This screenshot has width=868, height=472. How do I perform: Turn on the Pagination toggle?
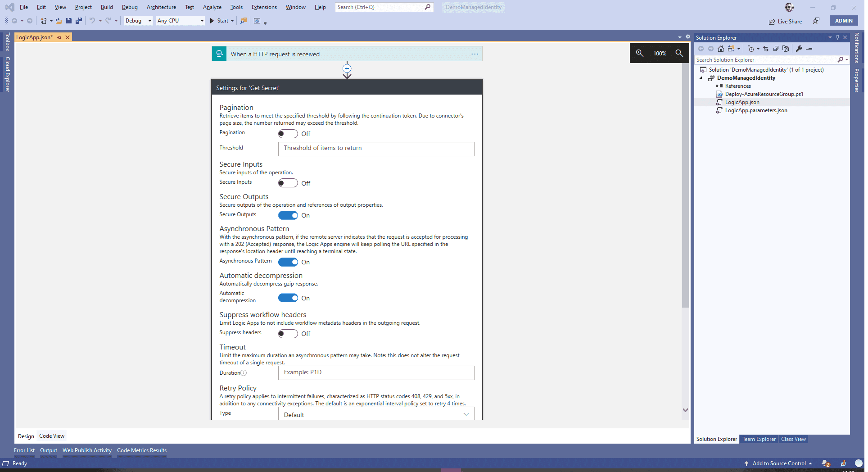coord(288,134)
